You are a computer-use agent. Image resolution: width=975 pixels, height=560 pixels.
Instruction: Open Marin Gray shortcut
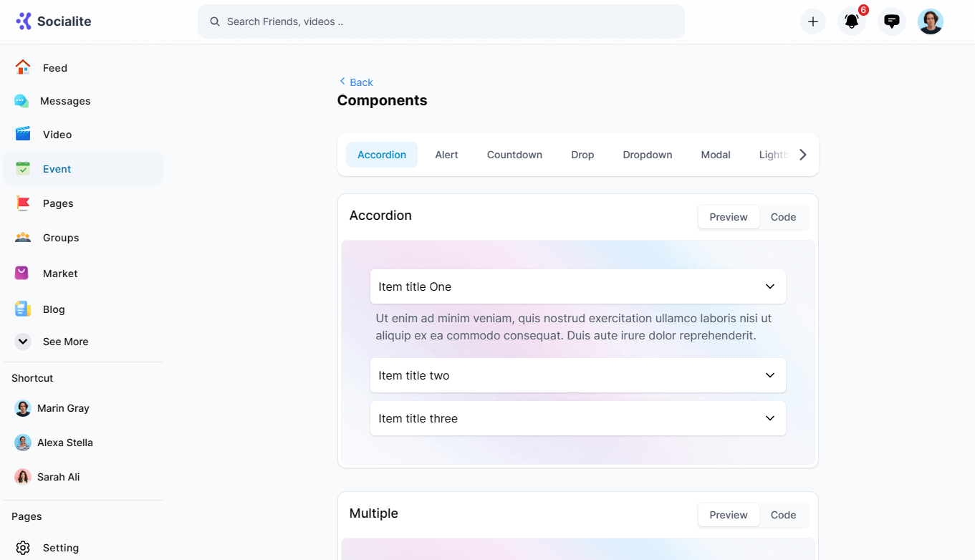coord(63,408)
